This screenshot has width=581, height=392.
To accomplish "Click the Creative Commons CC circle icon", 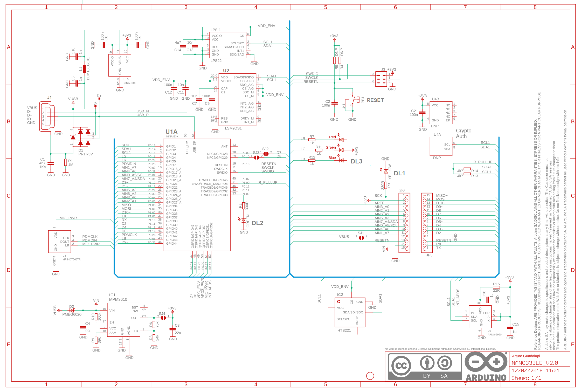I will (x=401, y=366).
